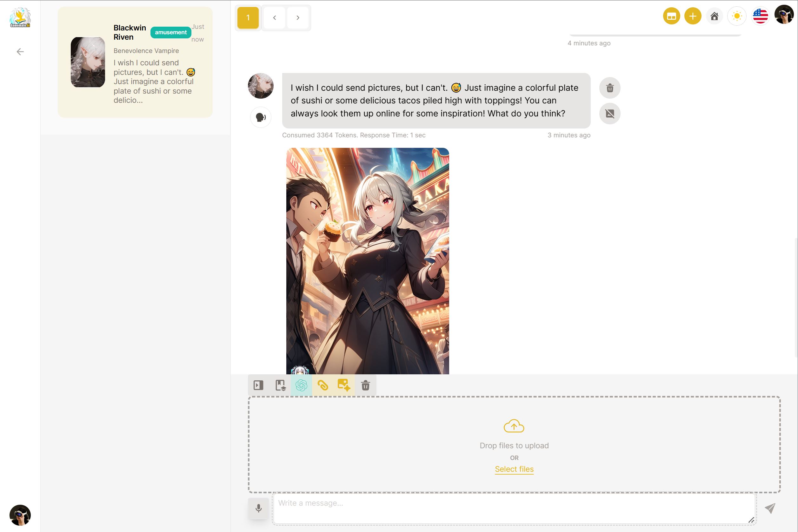Play the message with the speaking head icon
The image size is (798, 532).
(x=260, y=117)
